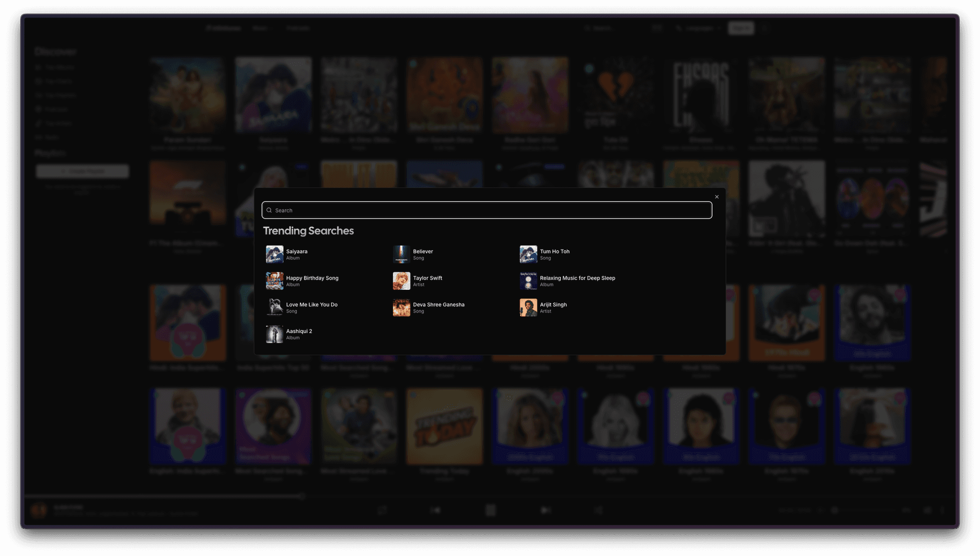This screenshot has width=980, height=556.
Task: Open the Happy Birthday Song album artwork
Action: [x=274, y=281]
